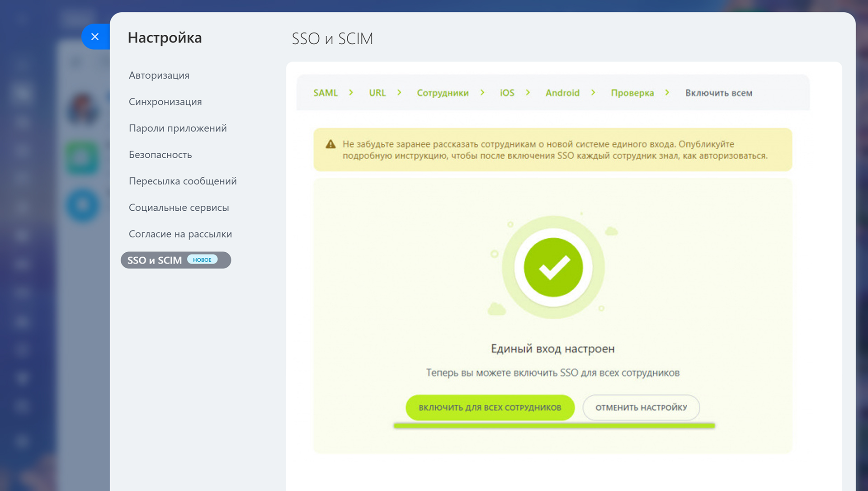Viewport: 868px width, 491px height.
Task: Click the warning triangle icon in the yellow notice
Action: coord(330,144)
